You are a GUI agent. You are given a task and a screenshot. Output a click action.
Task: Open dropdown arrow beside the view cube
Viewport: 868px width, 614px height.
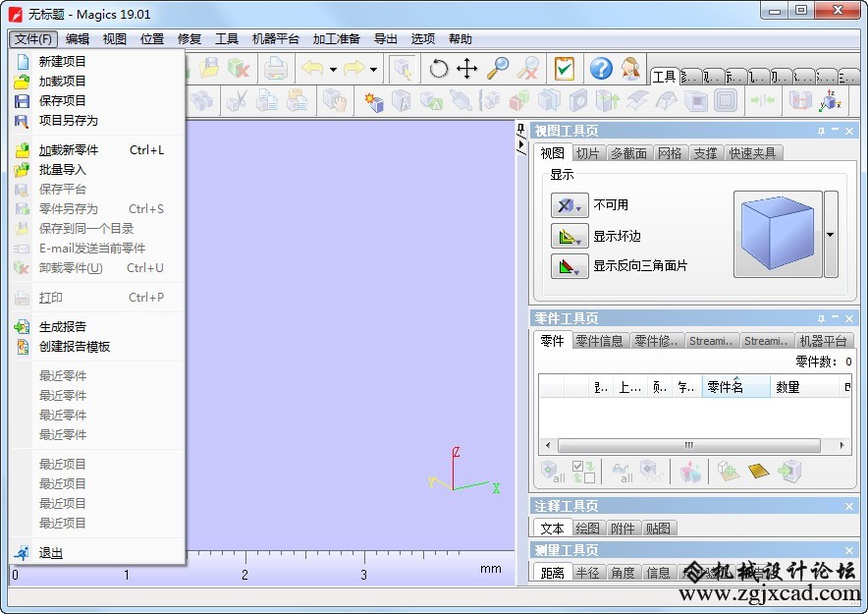coord(831,234)
